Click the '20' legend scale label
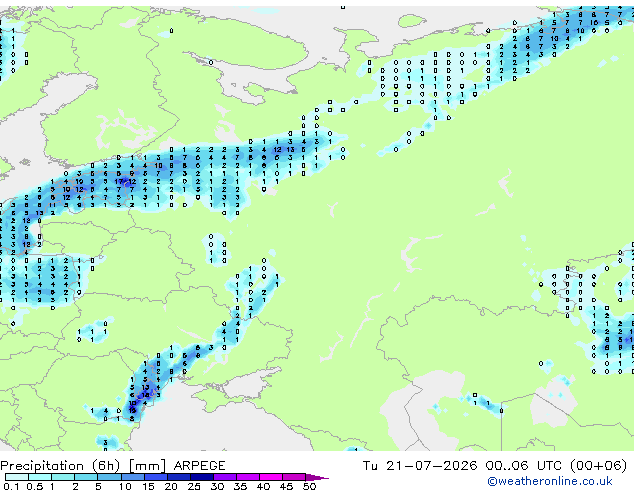The width and height of the screenshot is (634, 490). pos(171,486)
